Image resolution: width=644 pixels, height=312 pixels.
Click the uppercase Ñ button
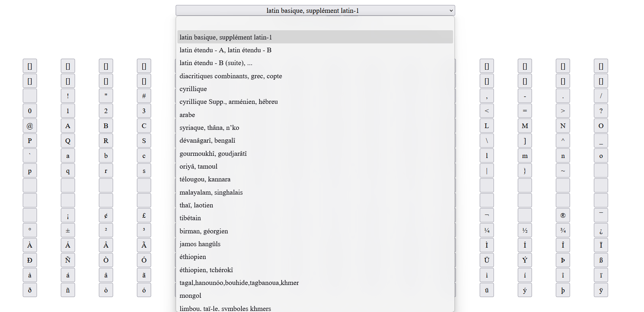(x=68, y=260)
